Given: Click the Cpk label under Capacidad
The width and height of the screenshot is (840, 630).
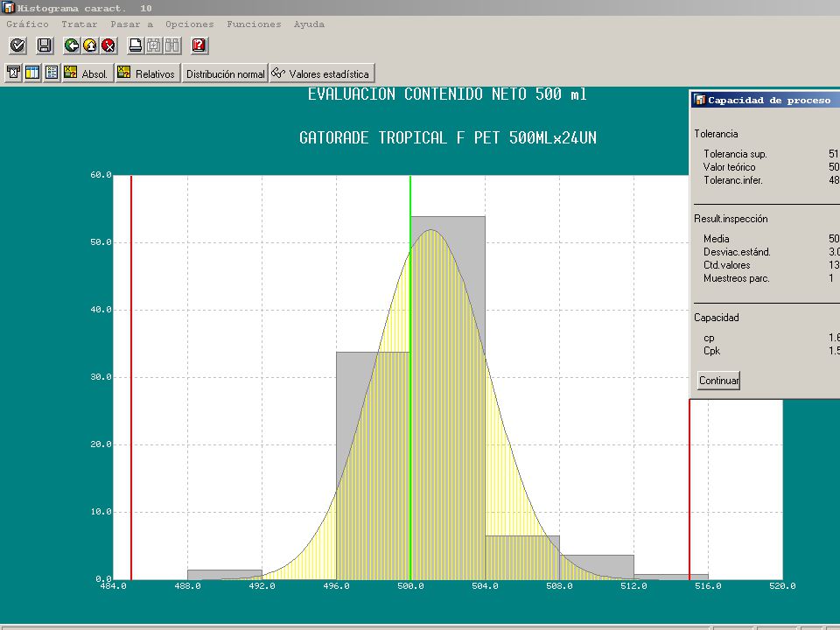Looking at the screenshot, I should (711, 351).
